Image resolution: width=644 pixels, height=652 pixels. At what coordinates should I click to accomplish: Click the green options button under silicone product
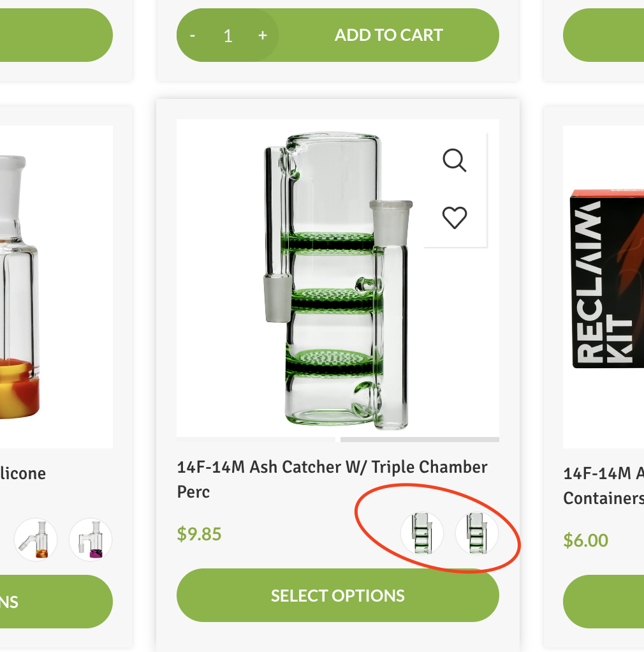[x=56, y=602]
